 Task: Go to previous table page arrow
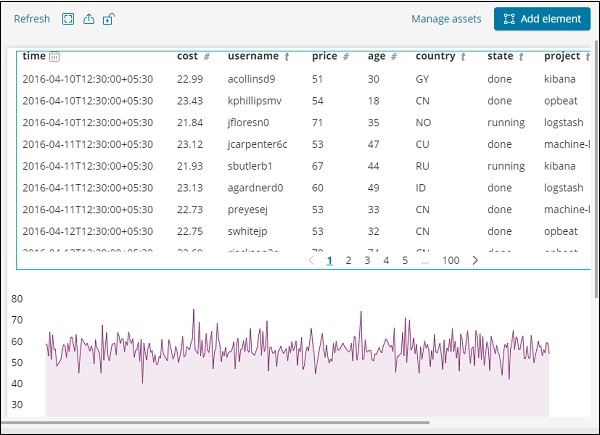coord(311,260)
